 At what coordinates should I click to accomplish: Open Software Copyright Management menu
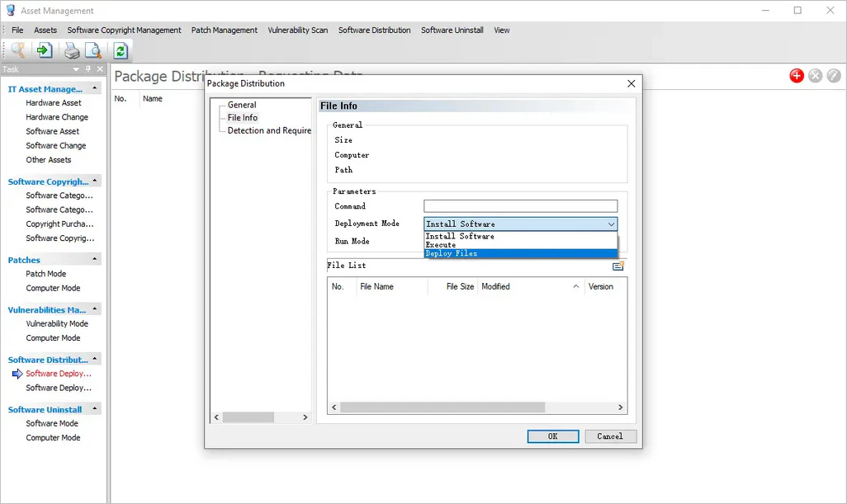pyautogui.click(x=124, y=31)
